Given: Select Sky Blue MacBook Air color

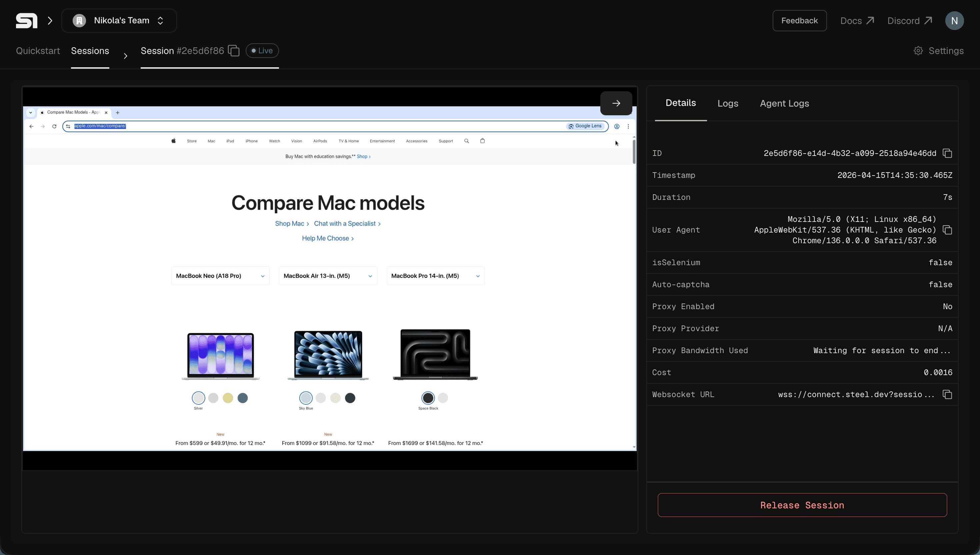Looking at the screenshot, I should coord(306,398).
